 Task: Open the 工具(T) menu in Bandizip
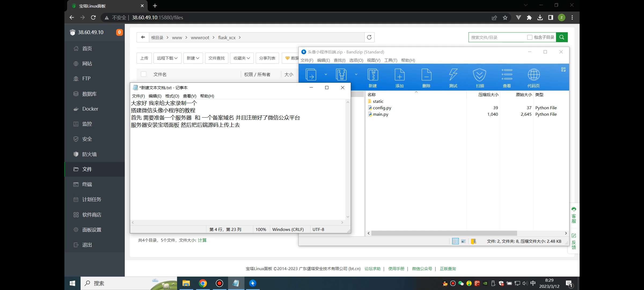(391, 60)
